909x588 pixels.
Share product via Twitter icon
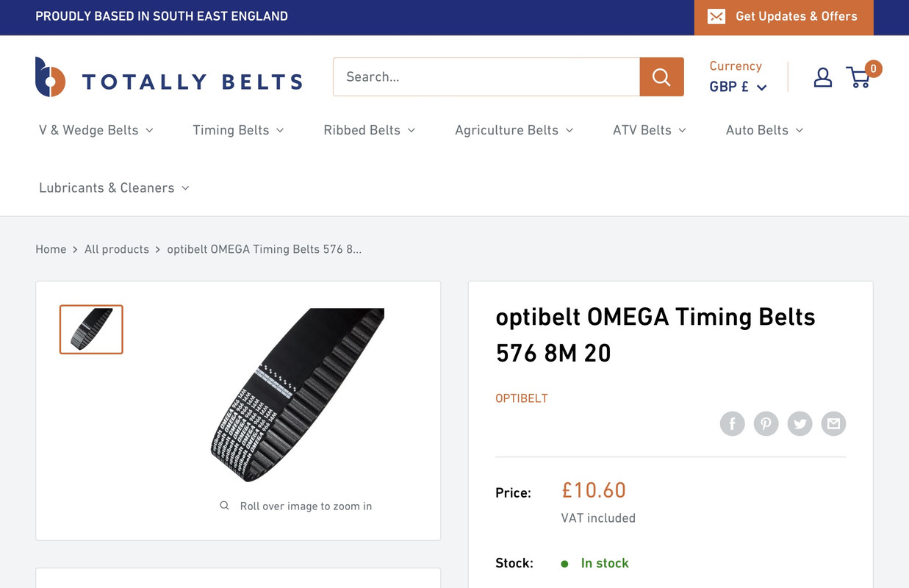[800, 424]
